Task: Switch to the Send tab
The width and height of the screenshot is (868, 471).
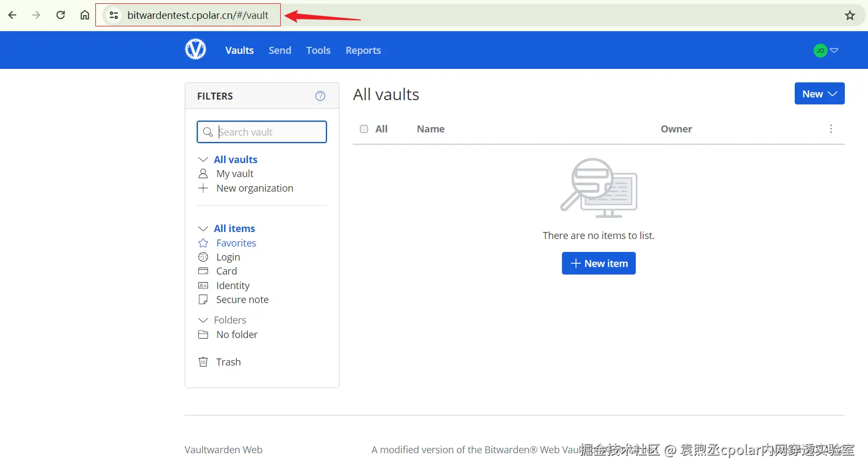Action: (x=280, y=50)
